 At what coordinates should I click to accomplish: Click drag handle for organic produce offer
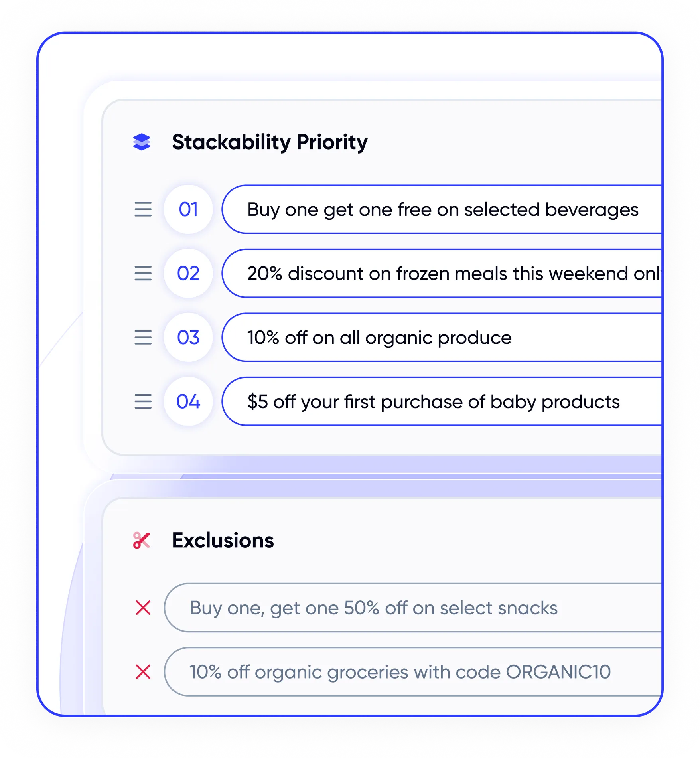(x=143, y=338)
